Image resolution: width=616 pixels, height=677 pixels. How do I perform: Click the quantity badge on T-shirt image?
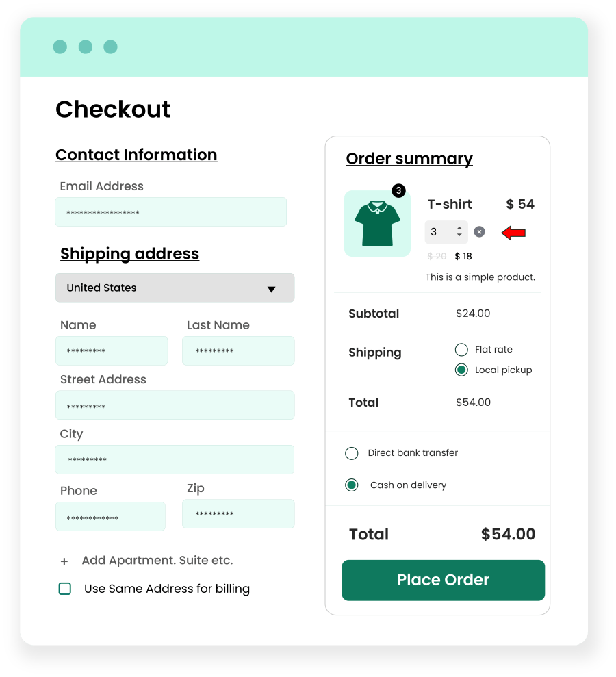tap(398, 190)
